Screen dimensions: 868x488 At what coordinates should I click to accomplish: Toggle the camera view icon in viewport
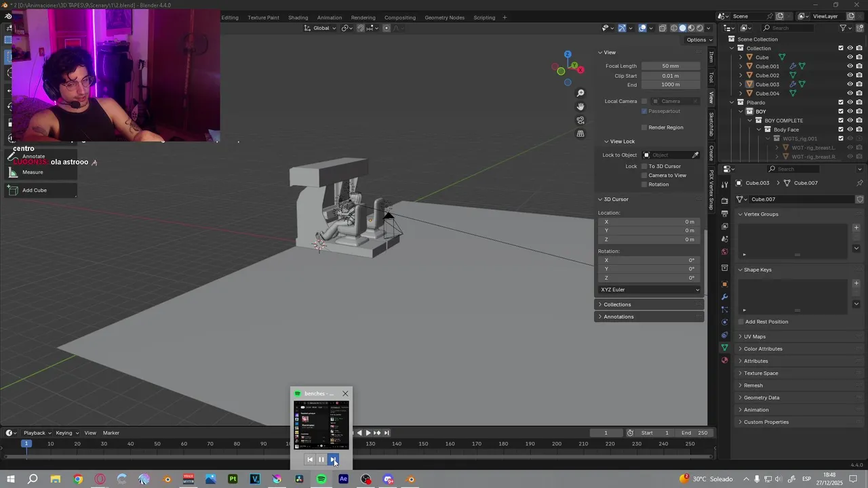[580, 120]
